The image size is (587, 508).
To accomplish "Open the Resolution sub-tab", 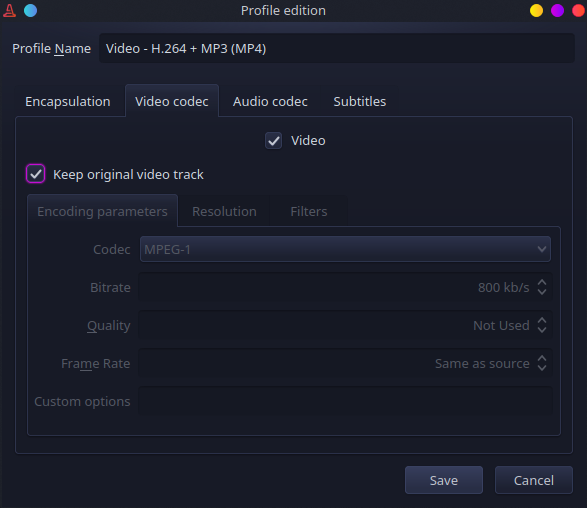I will [224, 212].
